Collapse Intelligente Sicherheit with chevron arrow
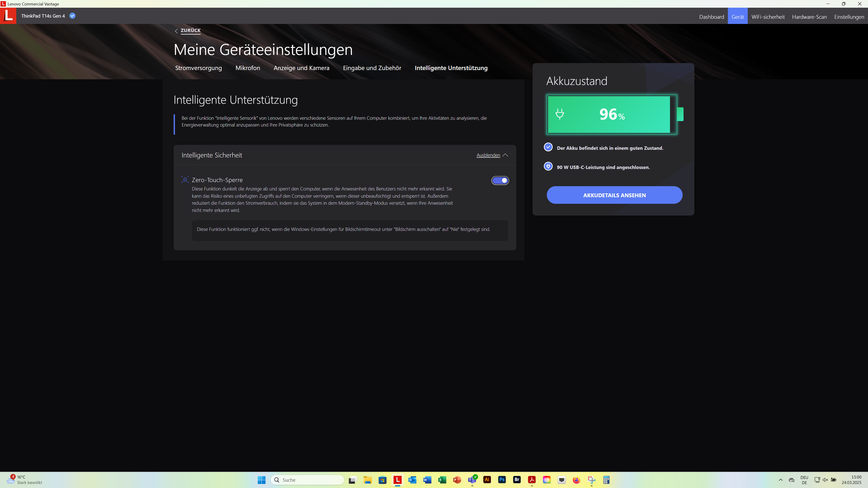This screenshot has height=488, width=868. [x=505, y=155]
